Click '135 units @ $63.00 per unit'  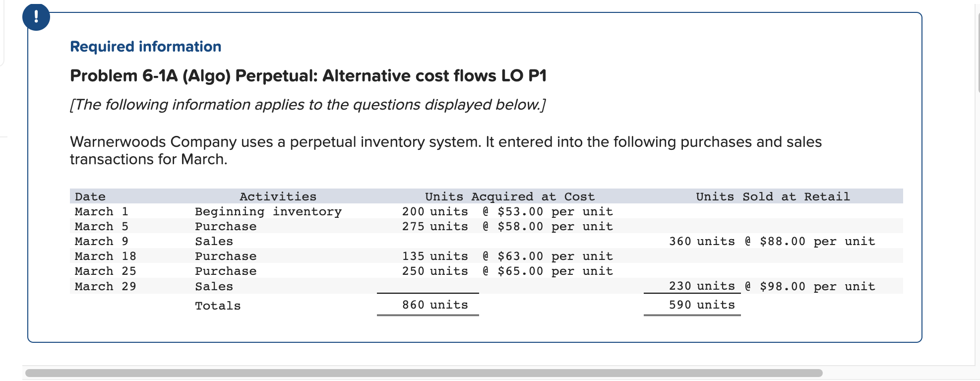click(x=507, y=256)
